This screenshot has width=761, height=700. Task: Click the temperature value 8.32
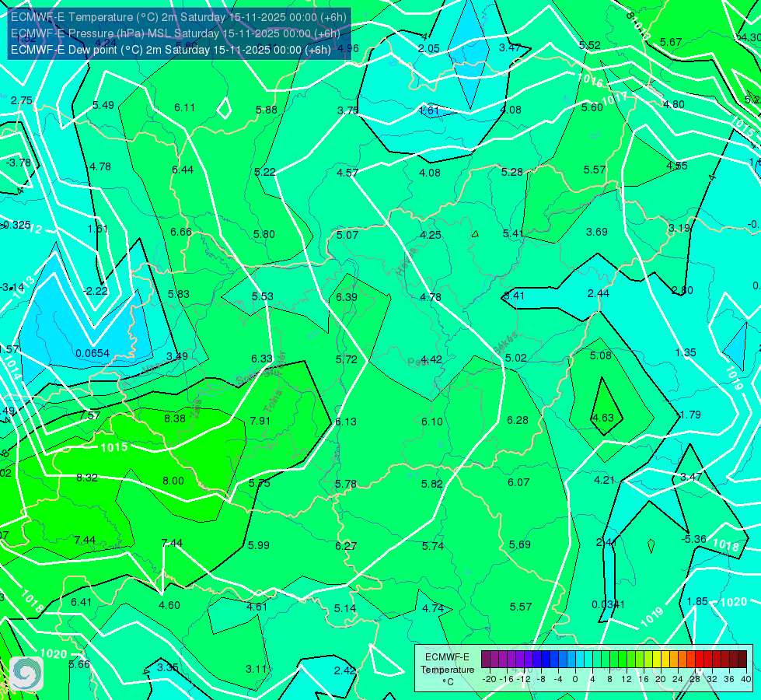(87, 478)
